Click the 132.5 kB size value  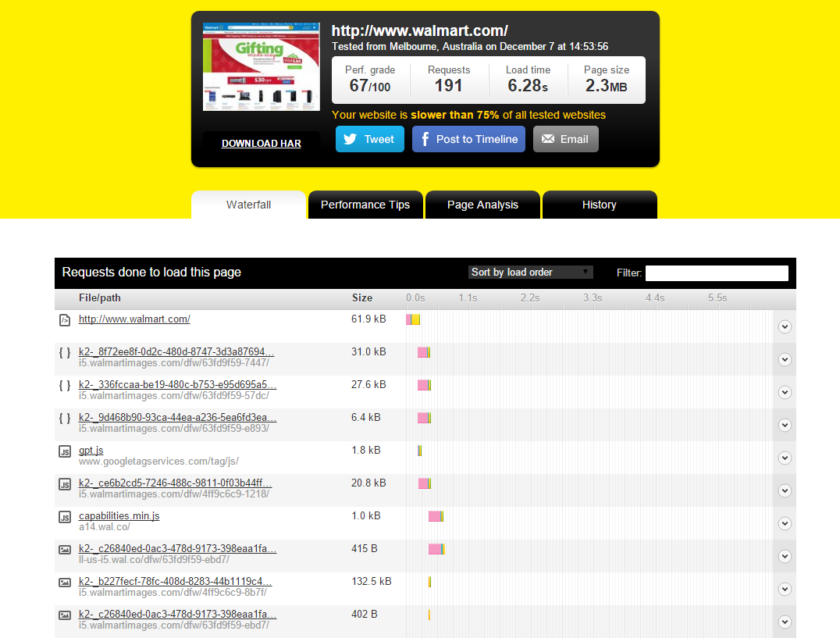point(372,581)
